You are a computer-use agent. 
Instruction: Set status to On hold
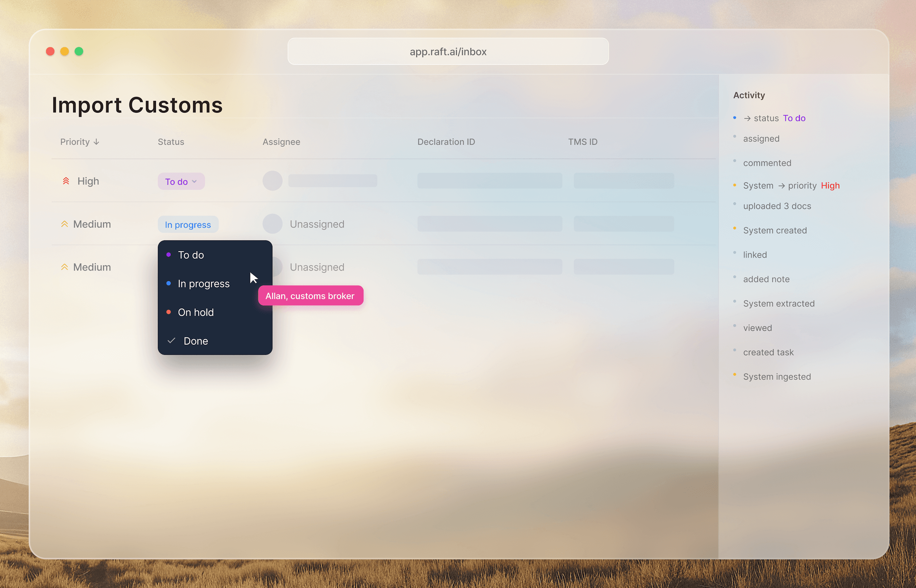point(196,312)
